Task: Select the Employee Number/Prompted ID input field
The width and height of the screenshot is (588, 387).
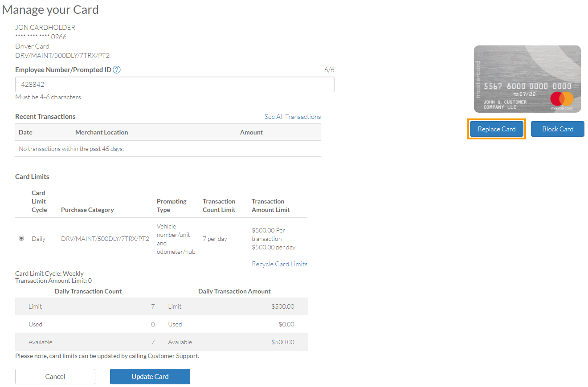Action: click(x=175, y=84)
